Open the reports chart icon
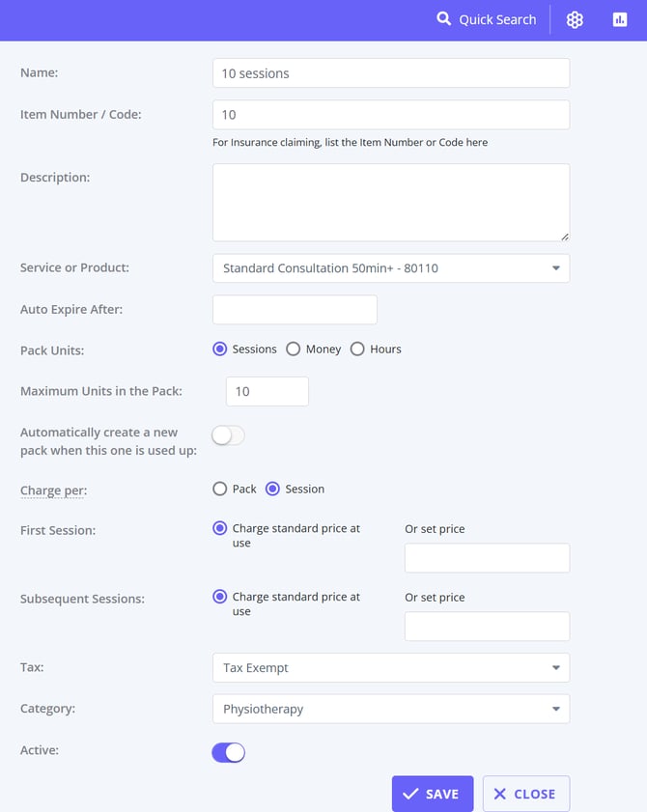 point(620,19)
